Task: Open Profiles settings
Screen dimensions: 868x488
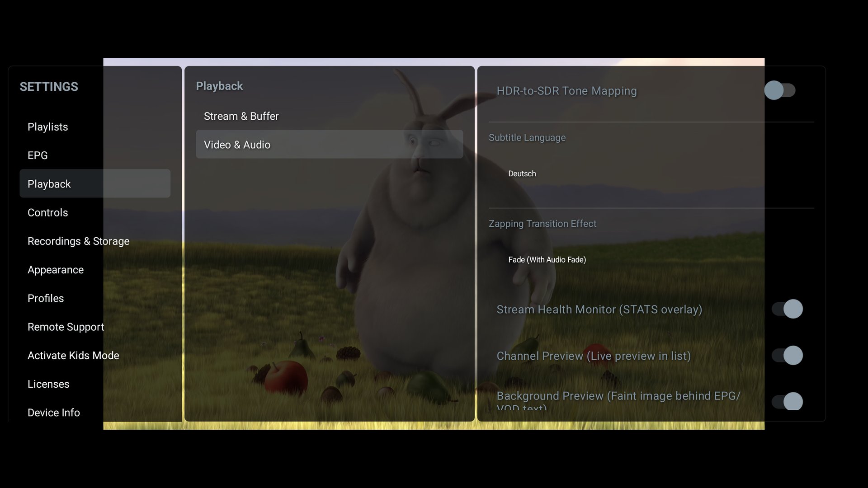Action: coord(95,298)
